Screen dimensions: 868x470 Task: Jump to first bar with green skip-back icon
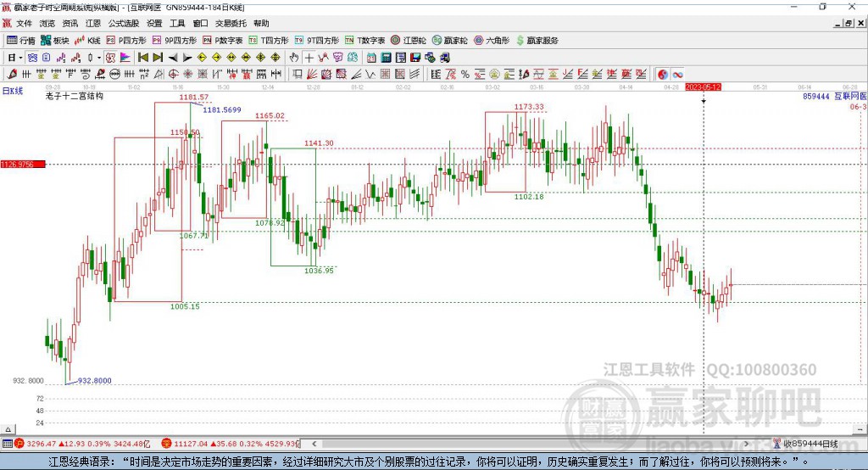coord(142,58)
